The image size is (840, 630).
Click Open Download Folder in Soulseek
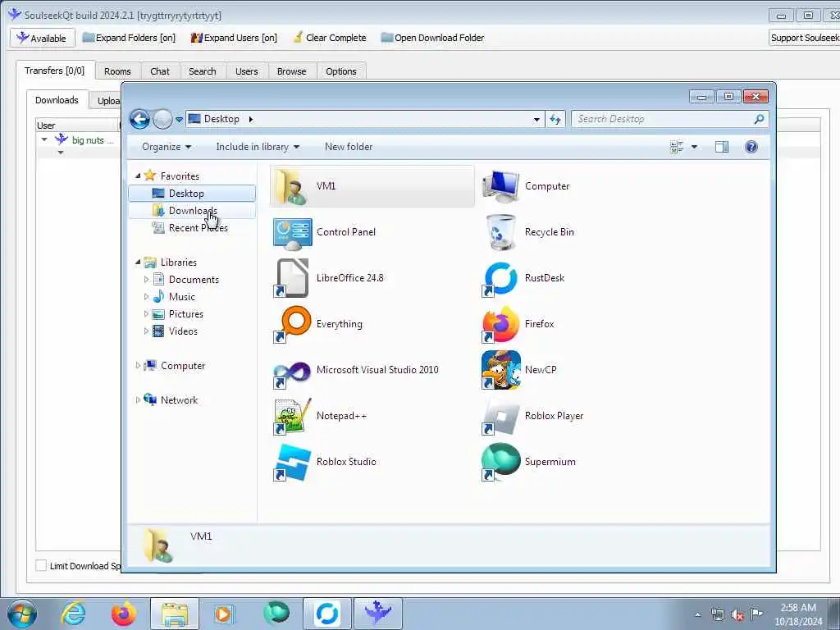click(432, 38)
